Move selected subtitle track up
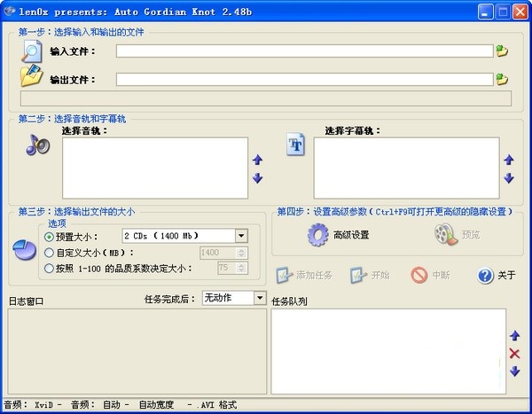The width and height of the screenshot is (532, 414). (509, 160)
